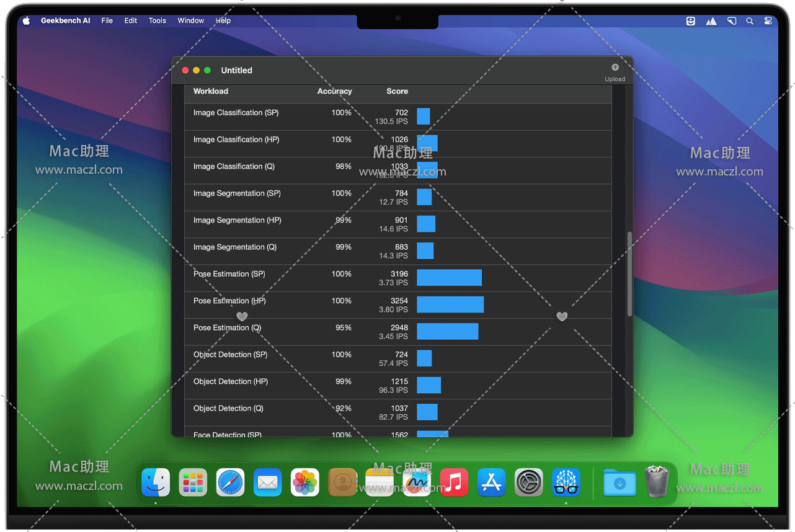Select the Image Classification (SP) row label
The height and width of the screenshot is (532, 795).
coord(236,113)
